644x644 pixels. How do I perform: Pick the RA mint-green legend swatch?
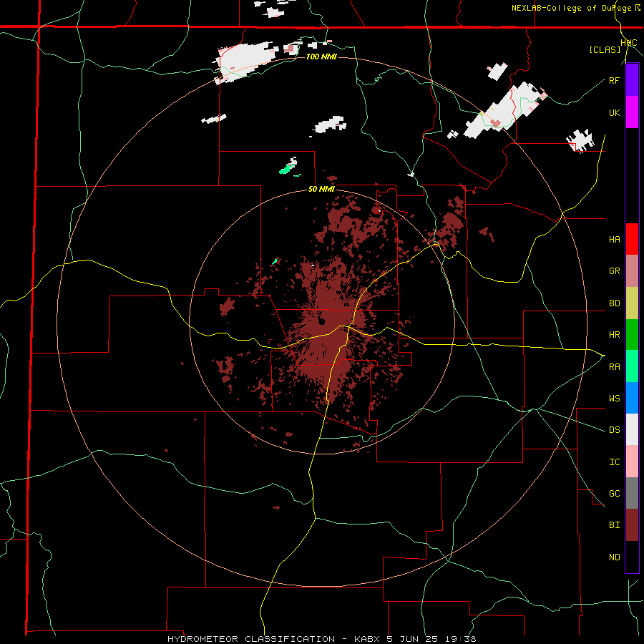click(632, 366)
